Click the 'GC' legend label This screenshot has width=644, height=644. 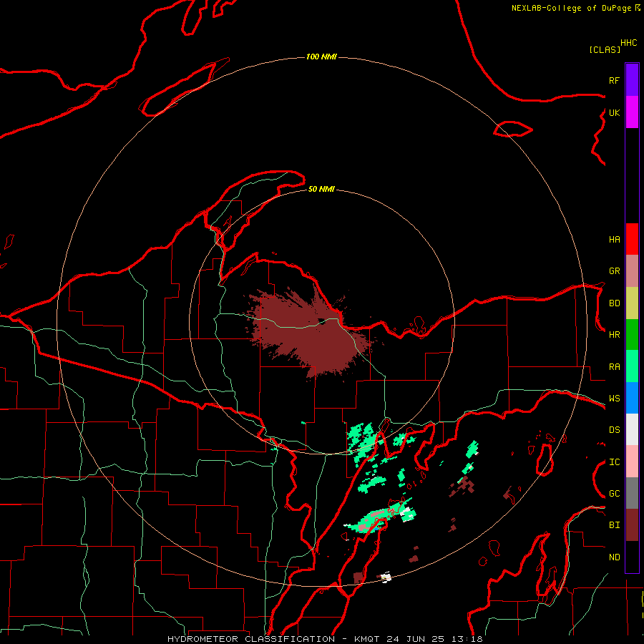(x=614, y=494)
